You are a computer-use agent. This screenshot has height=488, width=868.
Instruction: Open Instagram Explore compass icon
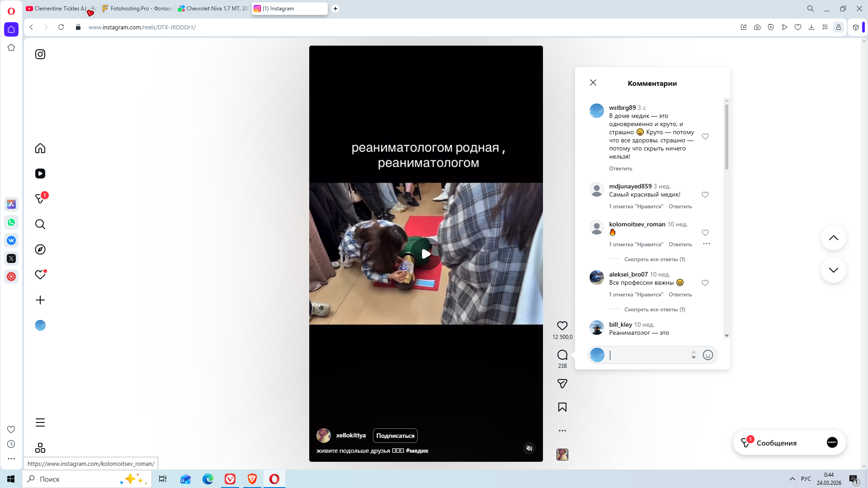(x=40, y=249)
